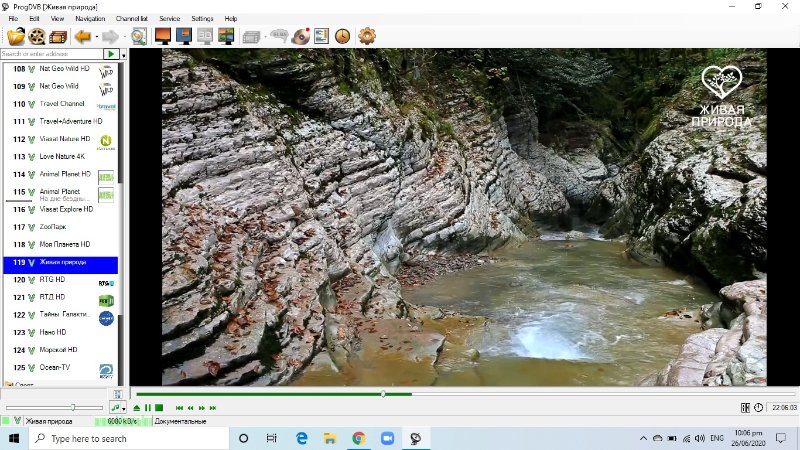This screenshot has width=800, height=450.
Task: Click the film reel toolbar icon
Action: 37,36
